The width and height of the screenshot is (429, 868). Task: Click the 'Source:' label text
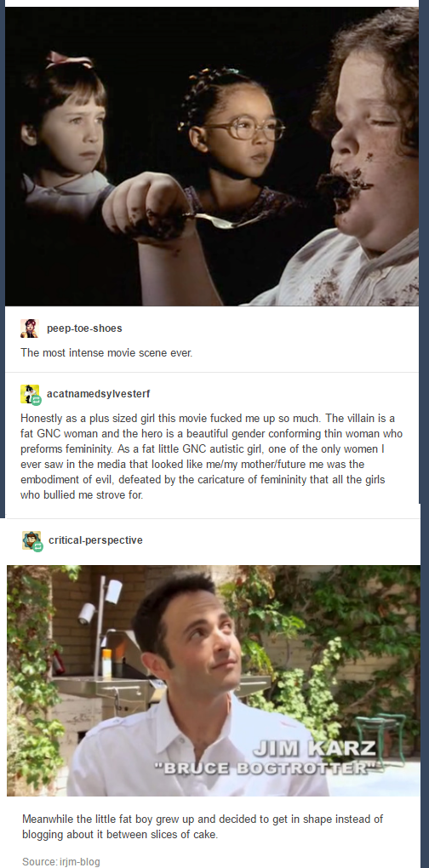39,861
